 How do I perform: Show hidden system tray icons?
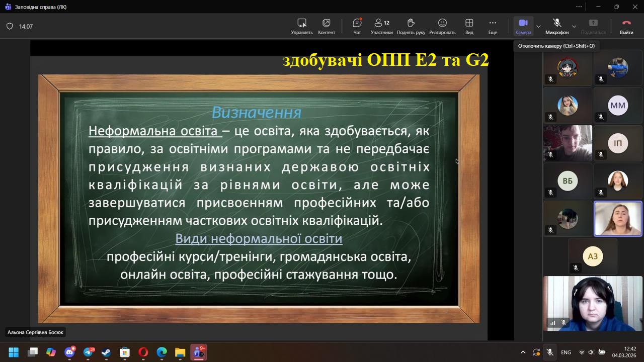(x=523, y=352)
